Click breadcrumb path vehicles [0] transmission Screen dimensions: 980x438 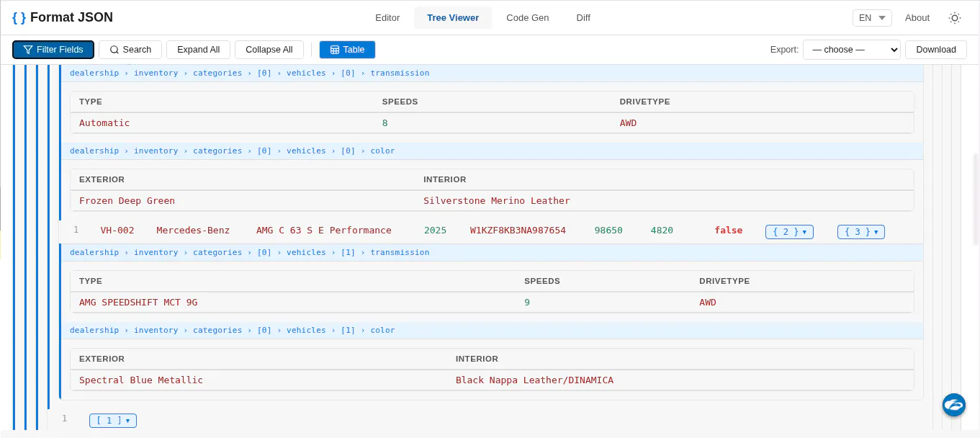249,73
